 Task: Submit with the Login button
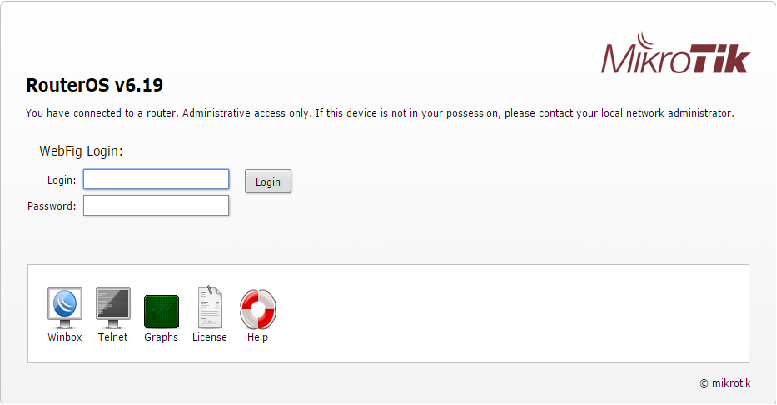coord(268,181)
